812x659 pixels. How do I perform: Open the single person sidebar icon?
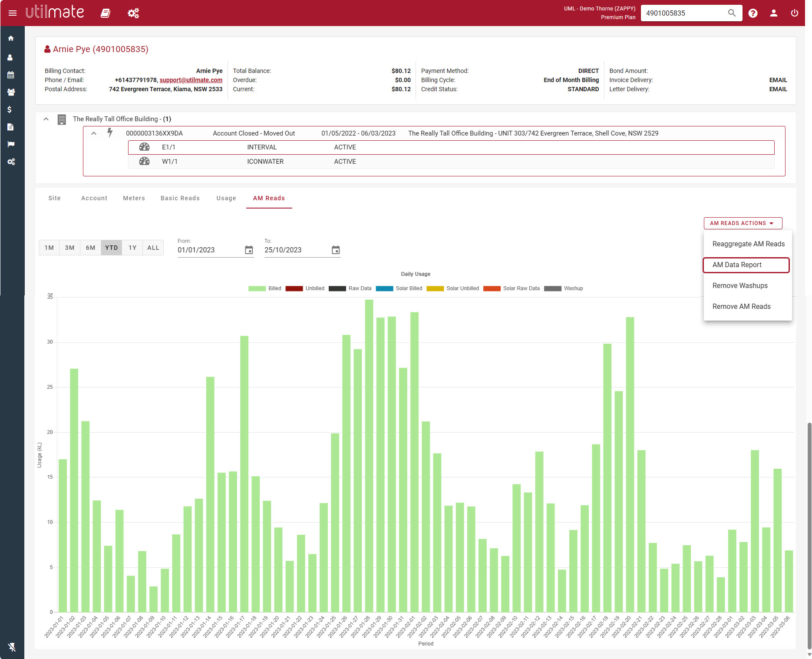tap(10, 57)
